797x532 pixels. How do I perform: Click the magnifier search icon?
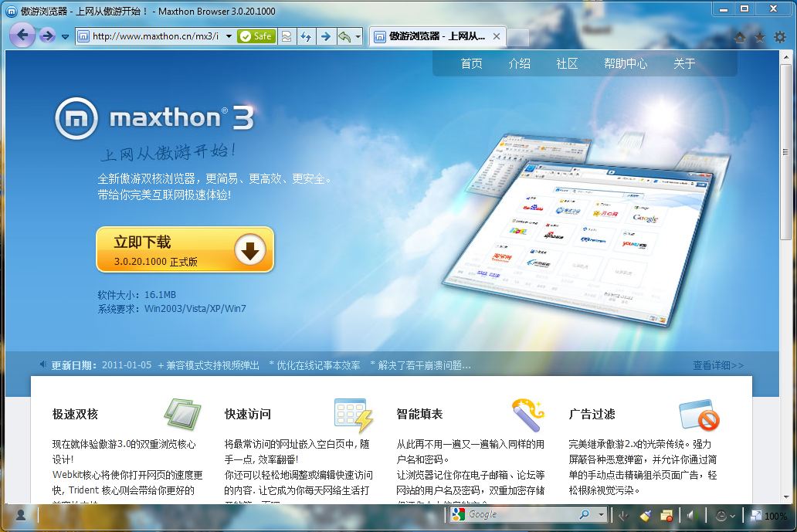pos(585,515)
